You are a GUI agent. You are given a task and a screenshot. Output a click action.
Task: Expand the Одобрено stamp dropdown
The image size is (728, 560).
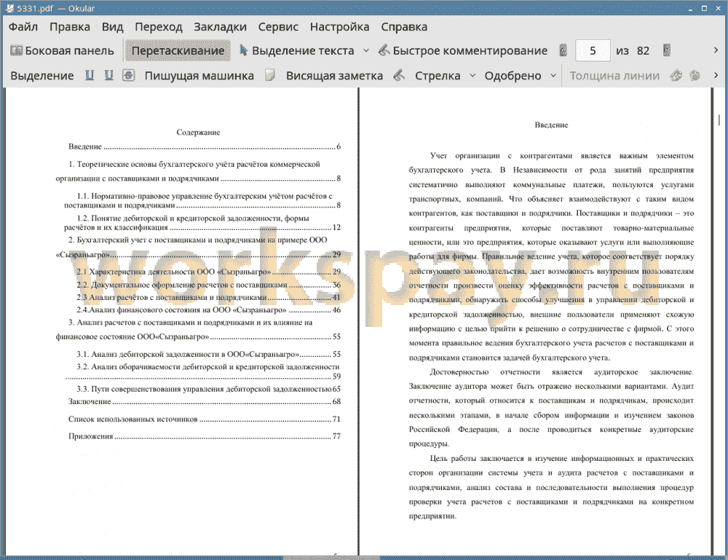553,76
